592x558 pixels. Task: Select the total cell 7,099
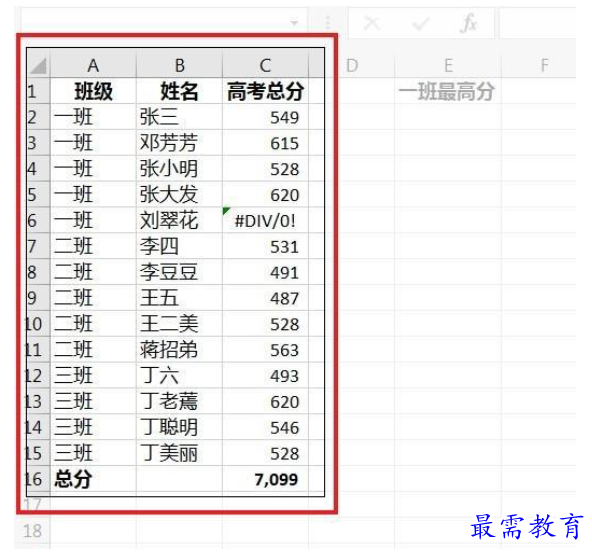pos(265,479)
